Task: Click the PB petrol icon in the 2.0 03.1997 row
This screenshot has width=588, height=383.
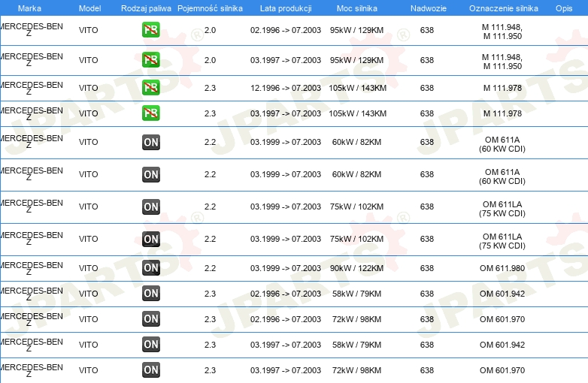Action: click(x=151, y=60)
